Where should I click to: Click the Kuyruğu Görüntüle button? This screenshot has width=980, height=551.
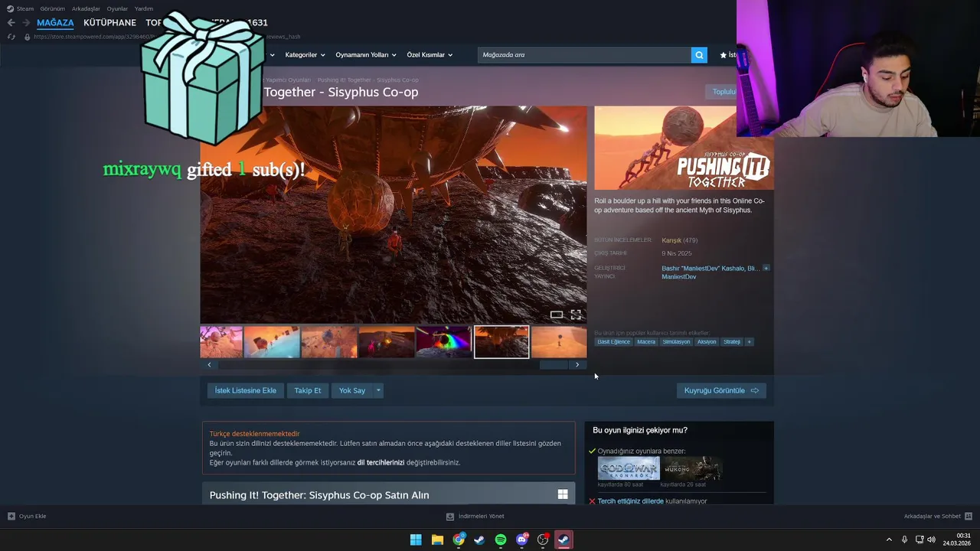tap(721, 390)
